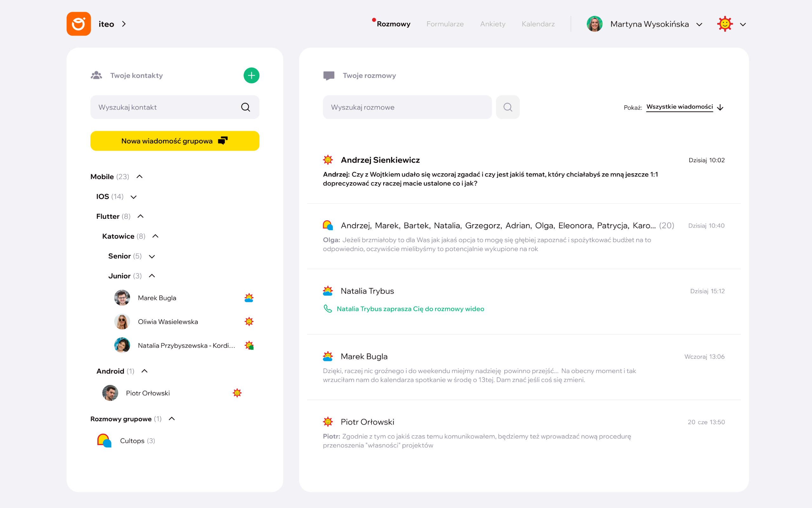Open the Natalia Trybus conversation

coord(523,302)
